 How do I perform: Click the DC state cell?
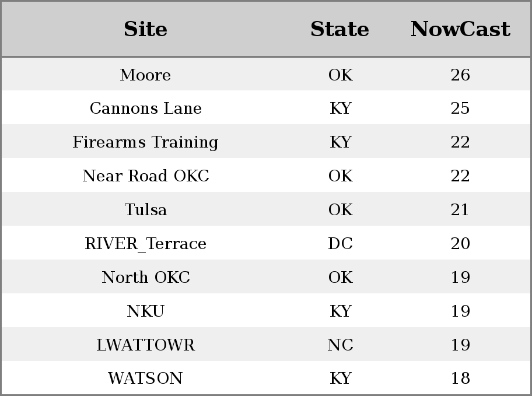tap(340, 243)
